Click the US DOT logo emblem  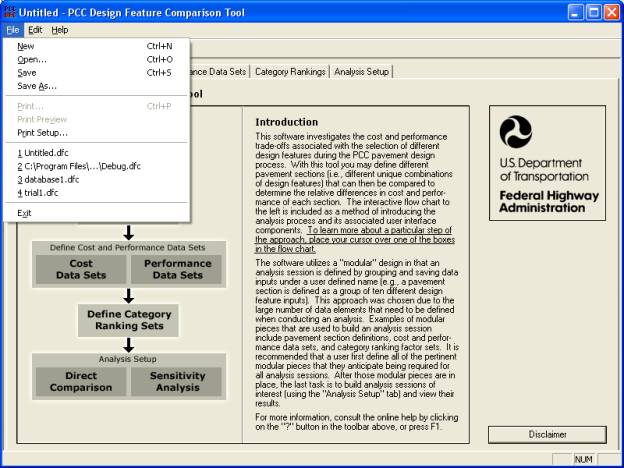516,131
